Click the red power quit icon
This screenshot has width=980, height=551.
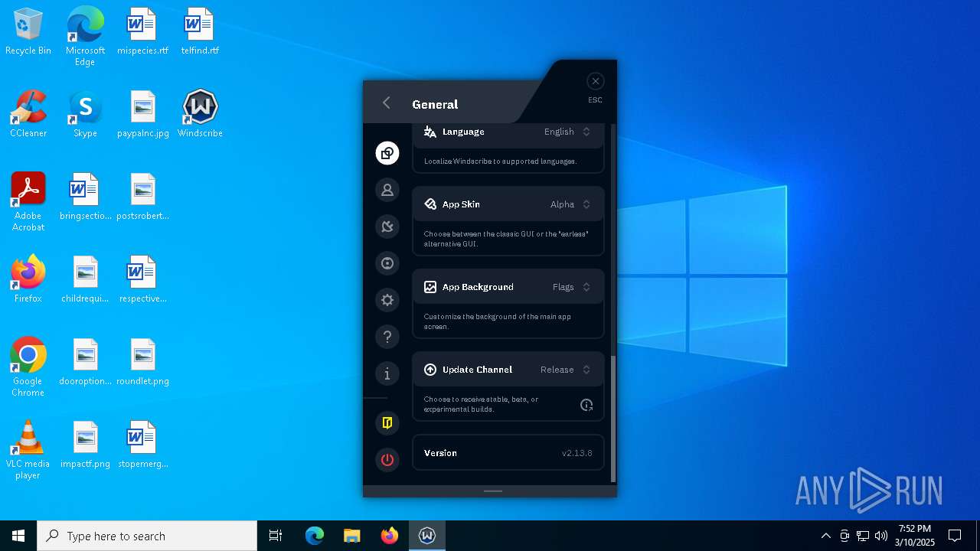click(x=387, y=460)
